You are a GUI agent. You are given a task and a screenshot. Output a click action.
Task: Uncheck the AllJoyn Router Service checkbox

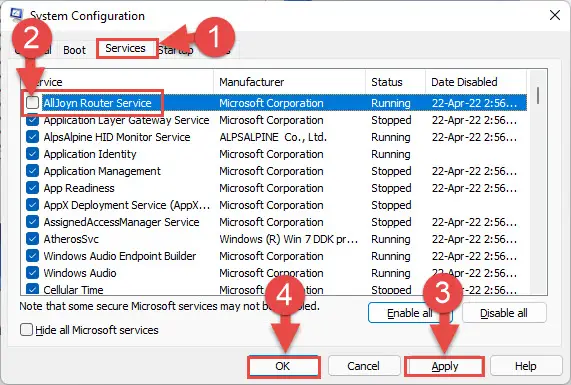[32, 103]
